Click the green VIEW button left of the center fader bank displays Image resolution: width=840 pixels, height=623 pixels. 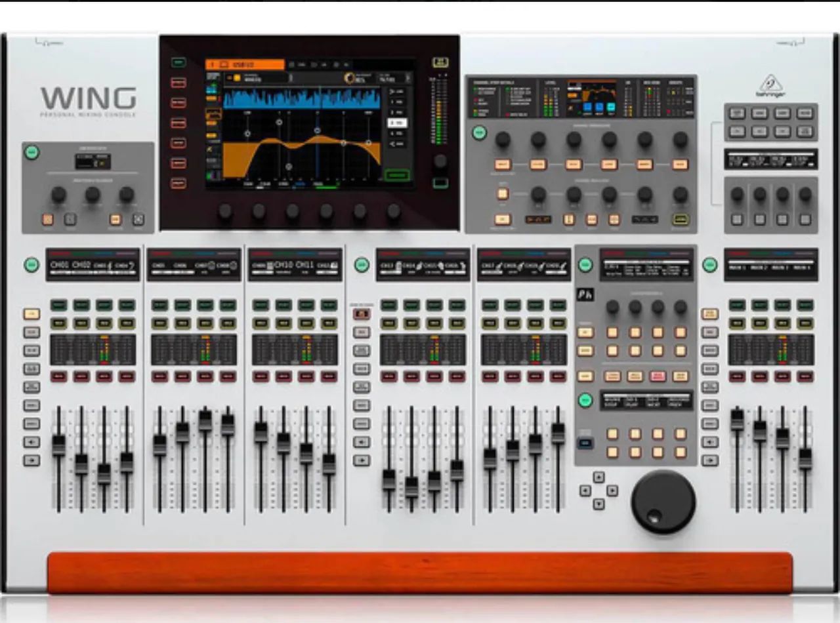362,265
